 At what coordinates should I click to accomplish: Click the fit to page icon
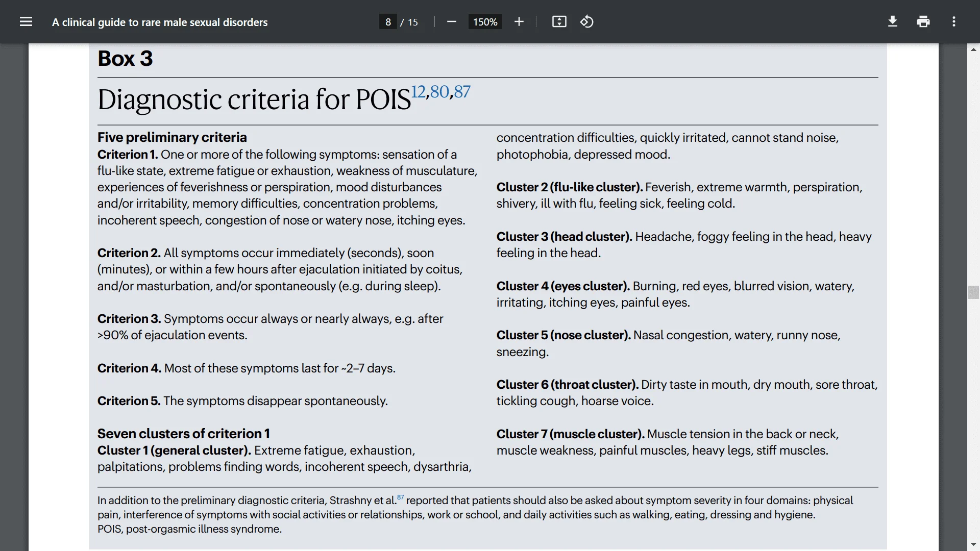tap(559, 22)
